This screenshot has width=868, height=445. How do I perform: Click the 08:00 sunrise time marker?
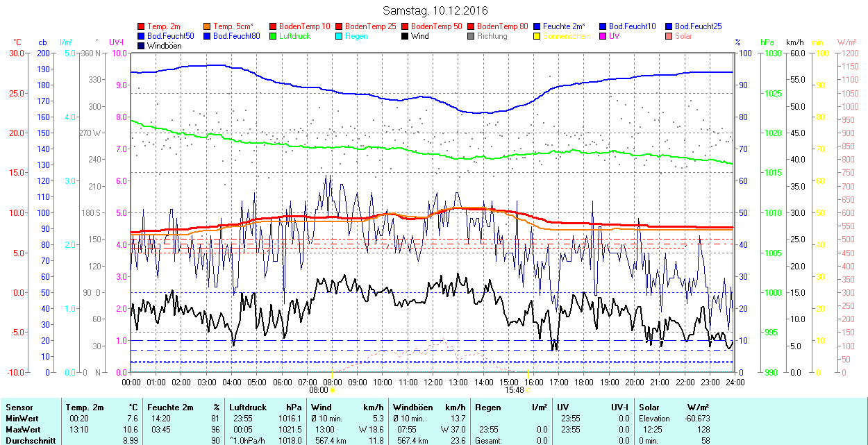[318, 390]
